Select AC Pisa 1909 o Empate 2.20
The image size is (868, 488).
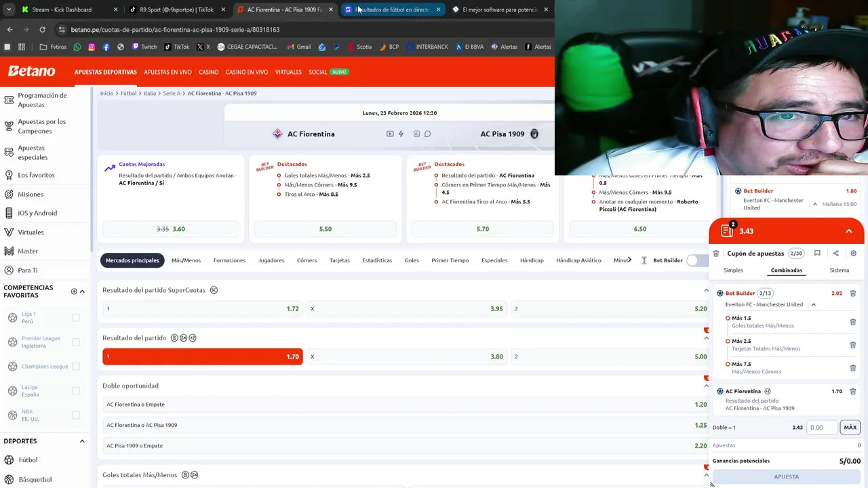tap(406, 445)
